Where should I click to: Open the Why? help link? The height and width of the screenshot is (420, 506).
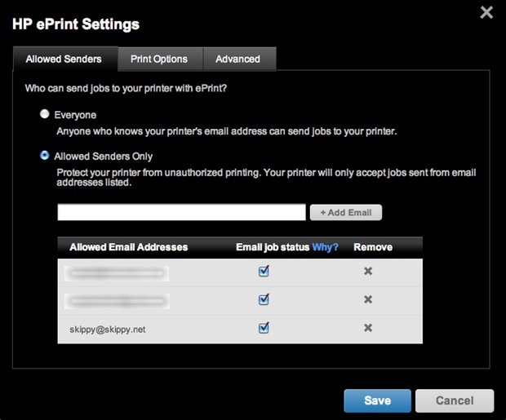325,247
